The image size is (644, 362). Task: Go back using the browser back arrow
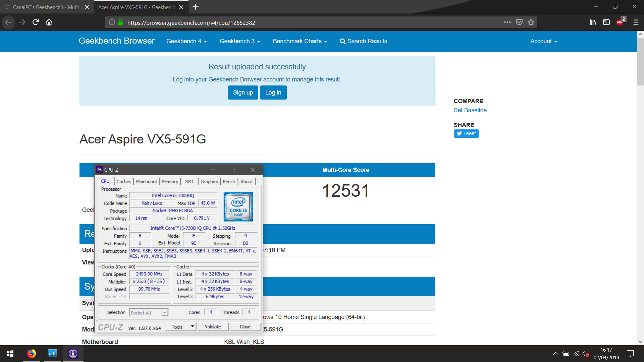[x=8, y=22]
